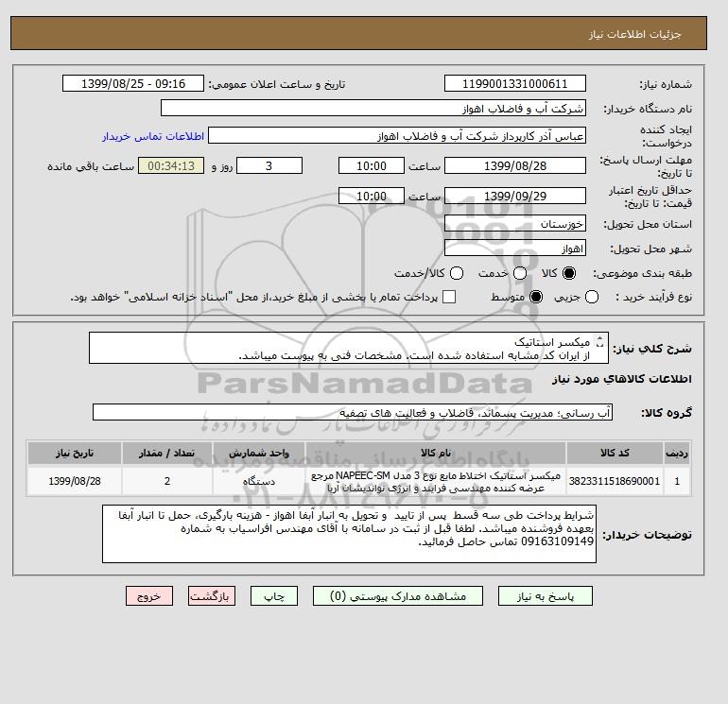Click the چاپ print button
This screenshot has width=728, height=704.
click(274, 596)
